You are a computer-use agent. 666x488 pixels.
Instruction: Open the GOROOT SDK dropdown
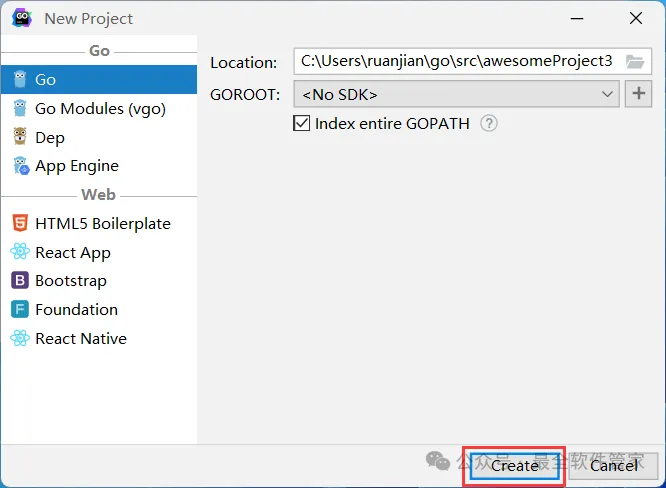click(x=457, y=94)
